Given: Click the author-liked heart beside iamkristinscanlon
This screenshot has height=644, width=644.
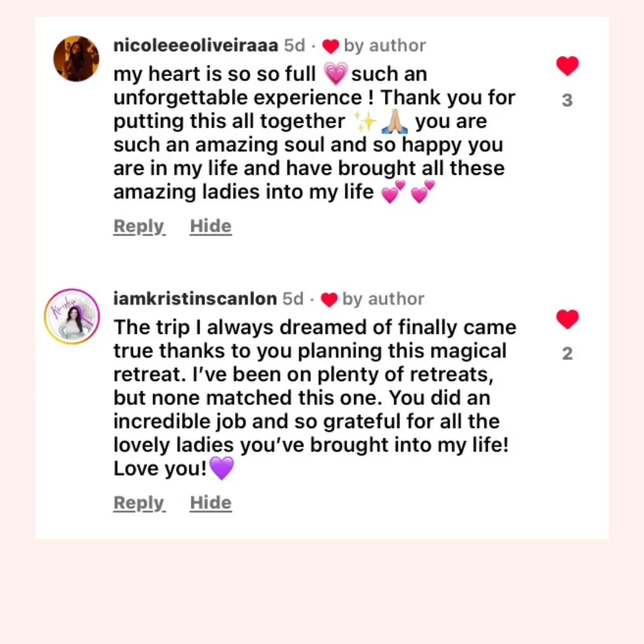Looking at the screenshot, I should (x=329, y=299).
